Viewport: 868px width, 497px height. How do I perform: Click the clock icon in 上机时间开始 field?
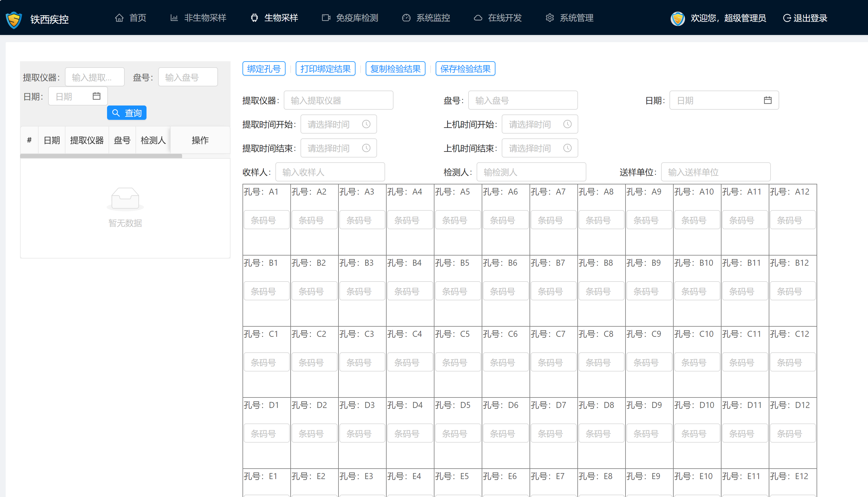coord(567,124)
